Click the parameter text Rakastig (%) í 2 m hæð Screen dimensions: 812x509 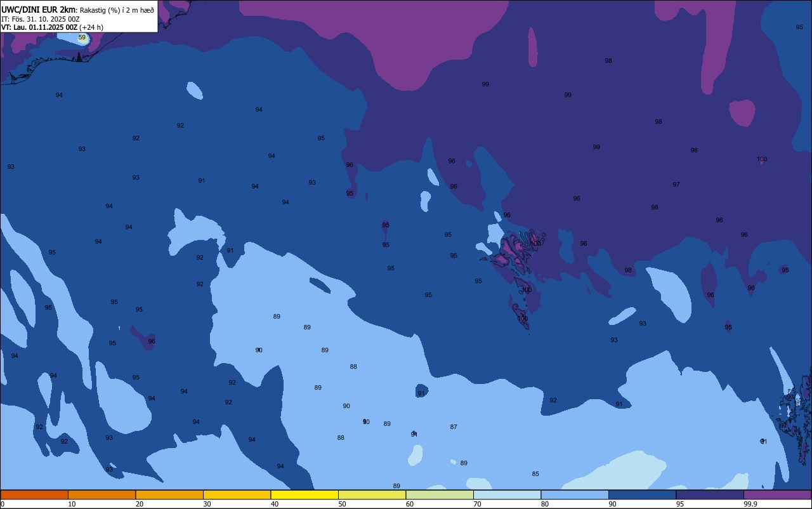(117, 10)
